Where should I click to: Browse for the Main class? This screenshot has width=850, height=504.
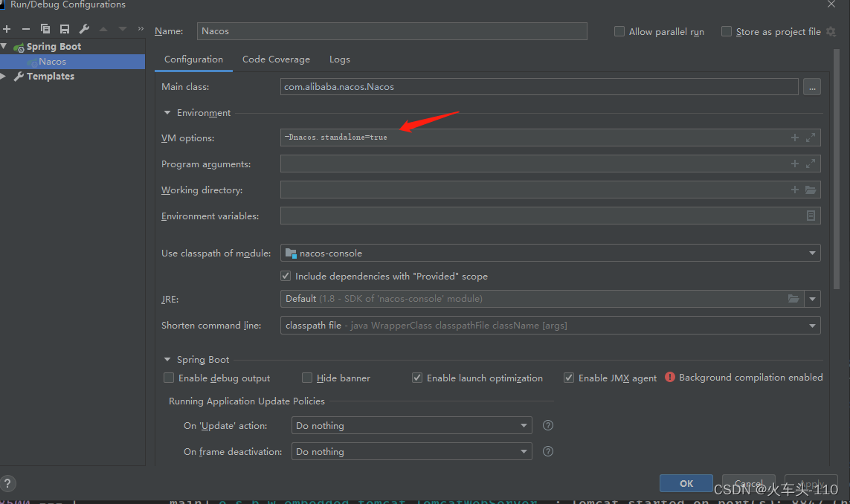click(811, 87)
